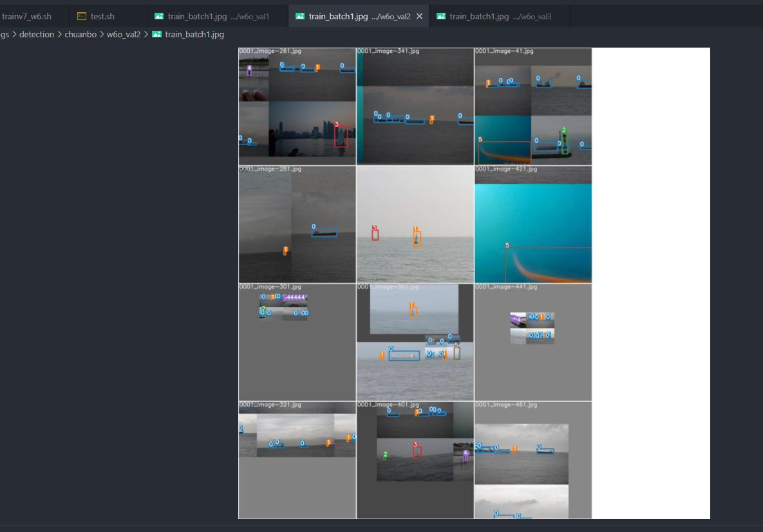Click the image icon on the w6o_val2 tab

tap(300, 16)
